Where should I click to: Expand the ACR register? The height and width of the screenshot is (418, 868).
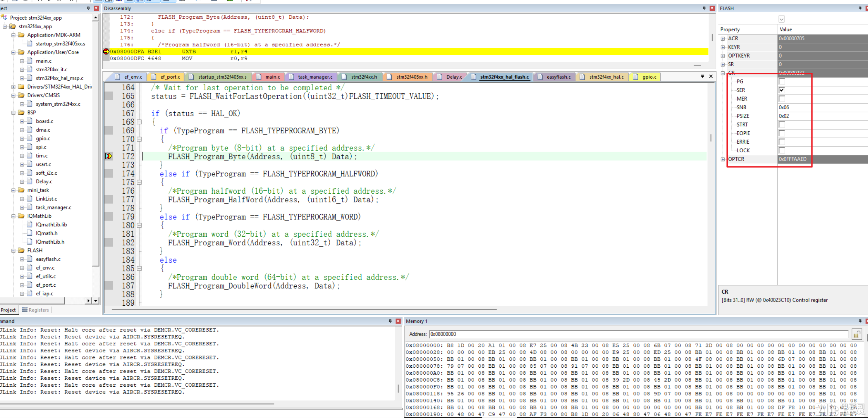pos(723,39)
